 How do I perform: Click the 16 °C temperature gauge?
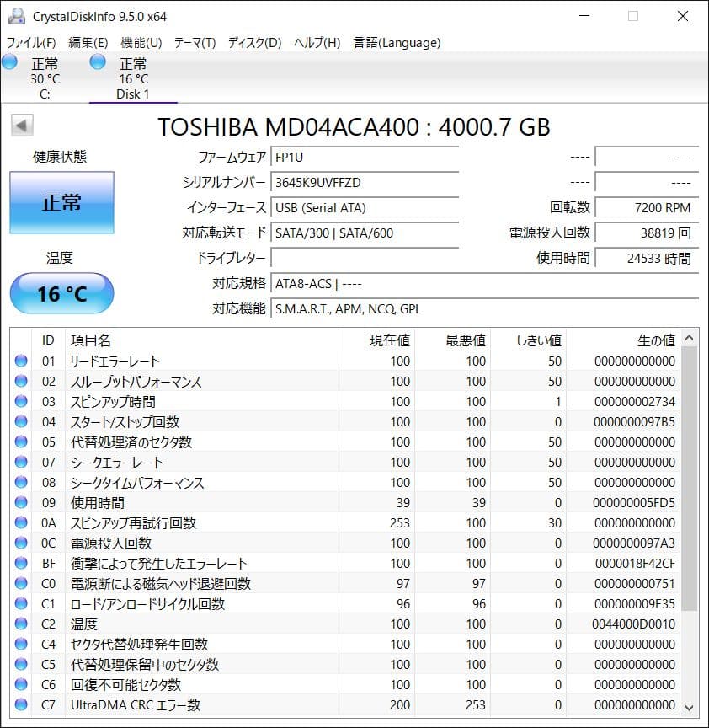tap(61, 293)
